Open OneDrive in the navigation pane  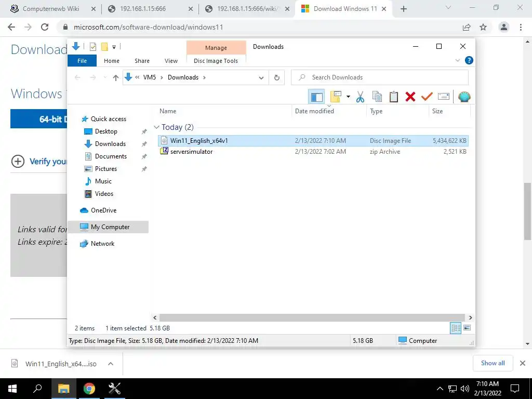pyautogui.click(x=103, y=210)
